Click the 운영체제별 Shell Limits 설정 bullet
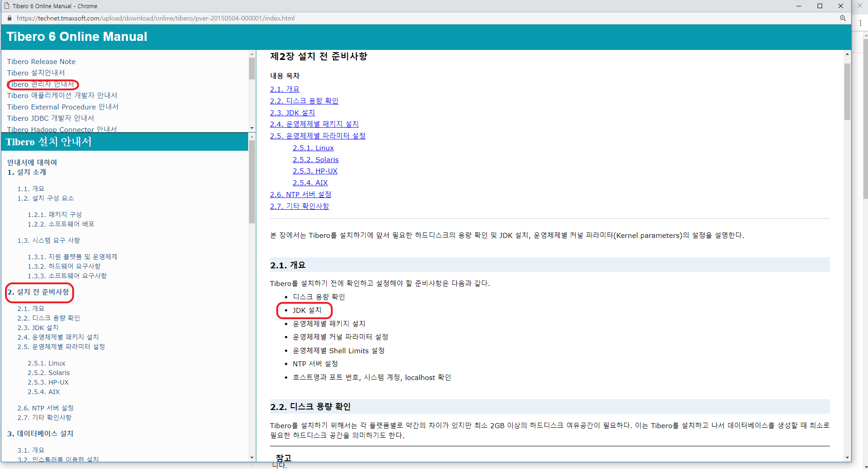868x469 pixels. [339, 351]
